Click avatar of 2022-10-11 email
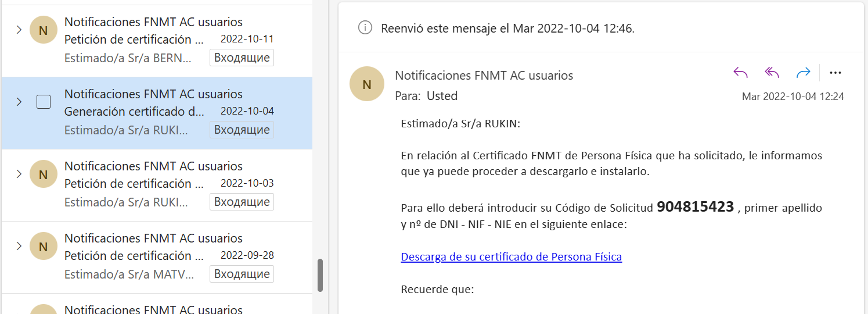The image size is (868, 314). (x=43, y=30)
